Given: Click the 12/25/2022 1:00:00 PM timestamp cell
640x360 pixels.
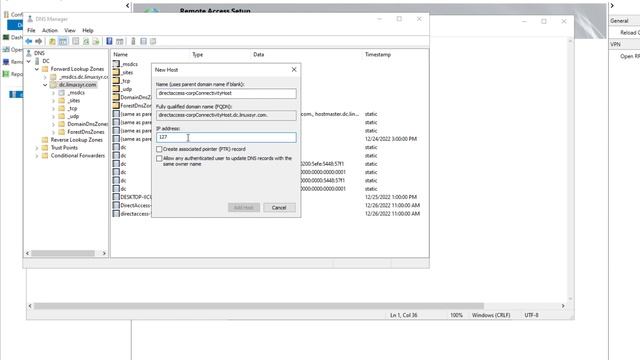Looking at the screenshot, I should coord(391,197).
